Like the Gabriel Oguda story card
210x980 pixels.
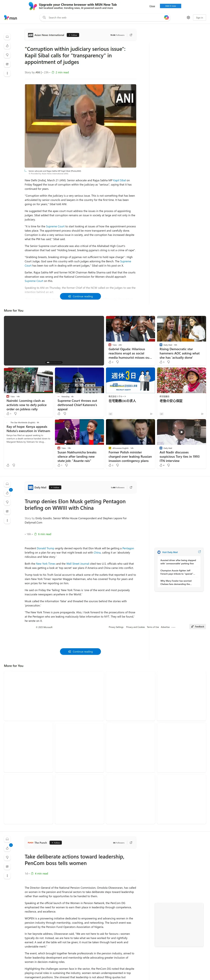click(x=110, y=362)
